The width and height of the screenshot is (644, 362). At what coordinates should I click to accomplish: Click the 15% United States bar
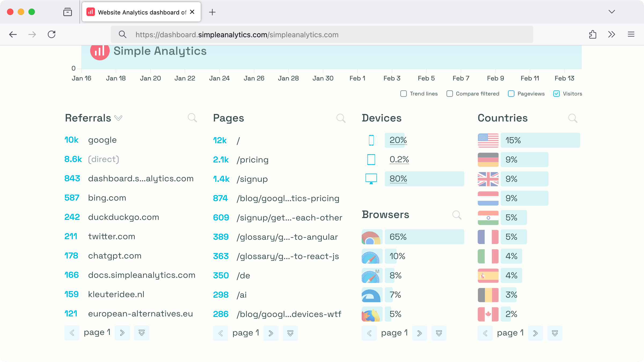(x=540, y=140)
